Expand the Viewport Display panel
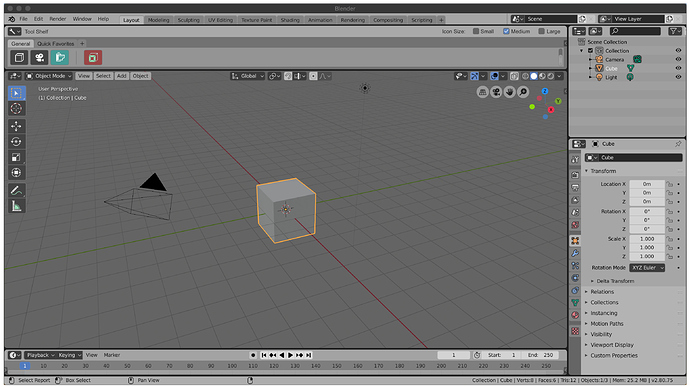Image resolution: width=690 pixels, height=387 pixels. pyautogui.click(x=612, y=345)
